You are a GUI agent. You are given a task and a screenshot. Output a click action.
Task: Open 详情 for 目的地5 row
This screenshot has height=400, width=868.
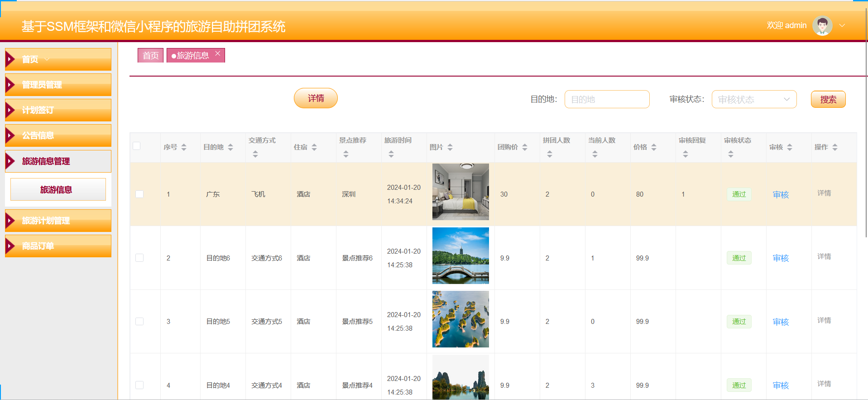tap(824, 320)
